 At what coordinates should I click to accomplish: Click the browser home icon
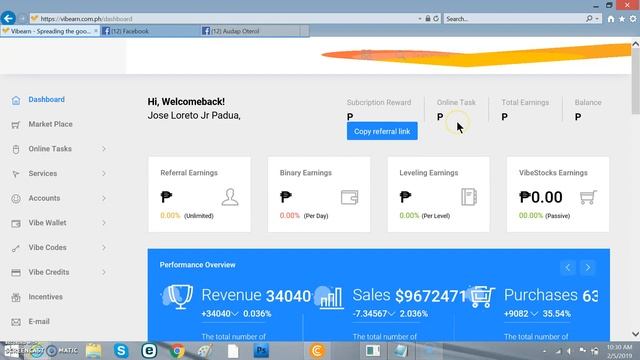pyautogui.click(x=611, y=19)
